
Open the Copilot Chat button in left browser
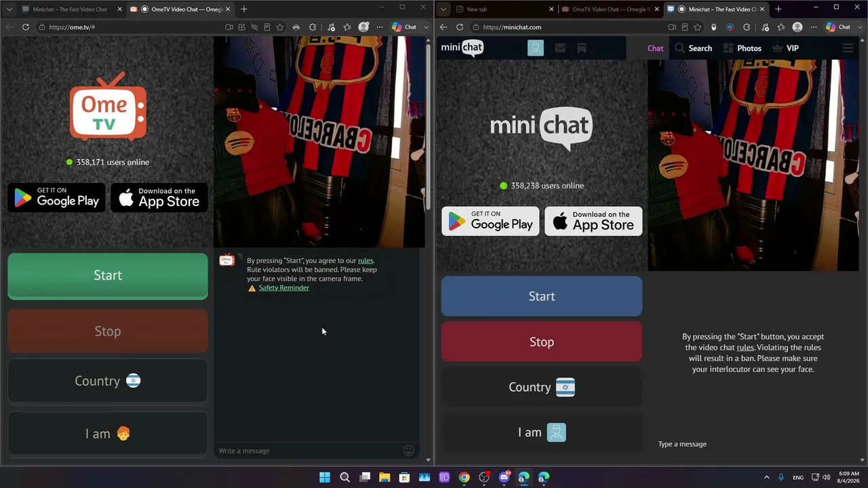coord(405,27)
